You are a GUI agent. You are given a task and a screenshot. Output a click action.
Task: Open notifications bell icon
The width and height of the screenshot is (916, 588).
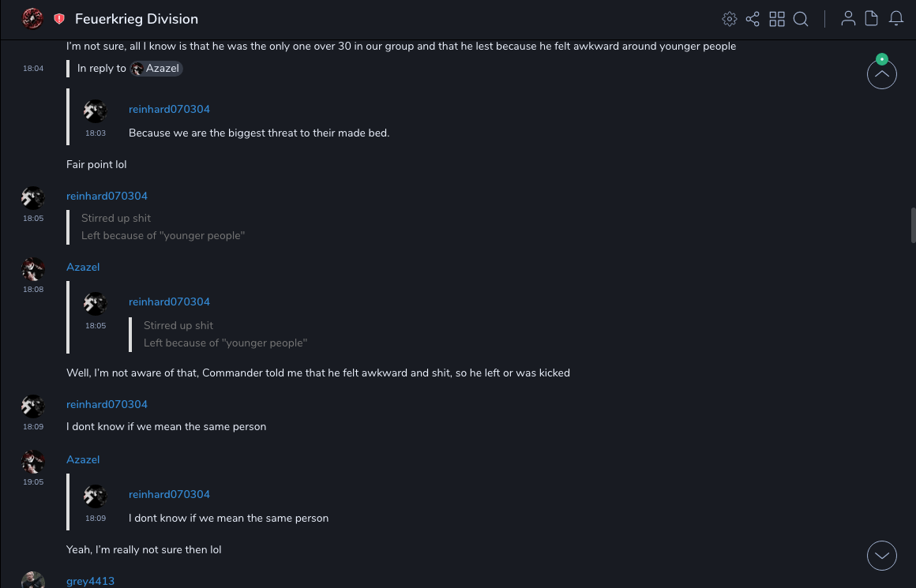pyautogui.click(x=896, y=19)
